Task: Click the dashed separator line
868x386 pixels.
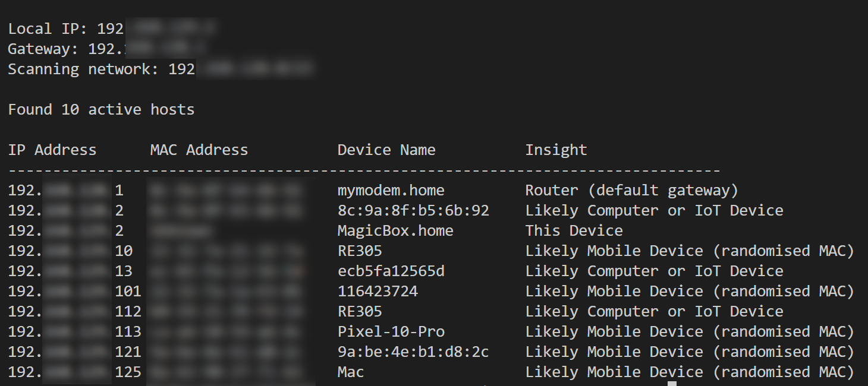Action: (364, 170)
